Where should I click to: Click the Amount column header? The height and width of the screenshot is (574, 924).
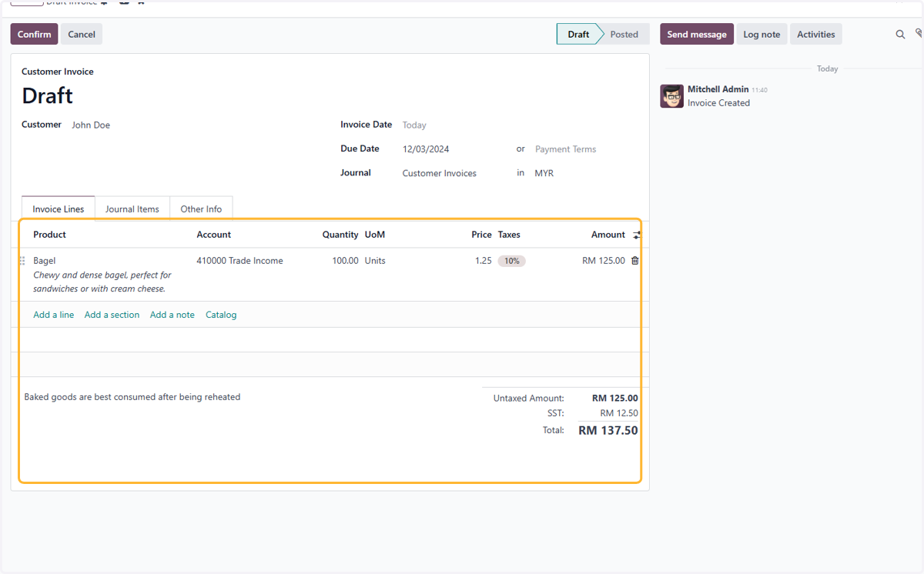click(x=608, y=235)
